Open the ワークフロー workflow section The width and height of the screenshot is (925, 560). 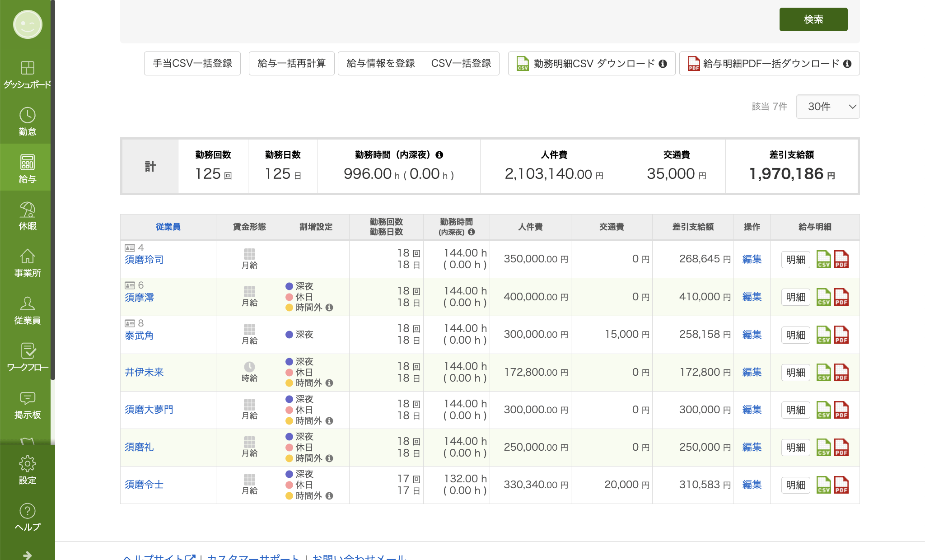click(28, 357)
